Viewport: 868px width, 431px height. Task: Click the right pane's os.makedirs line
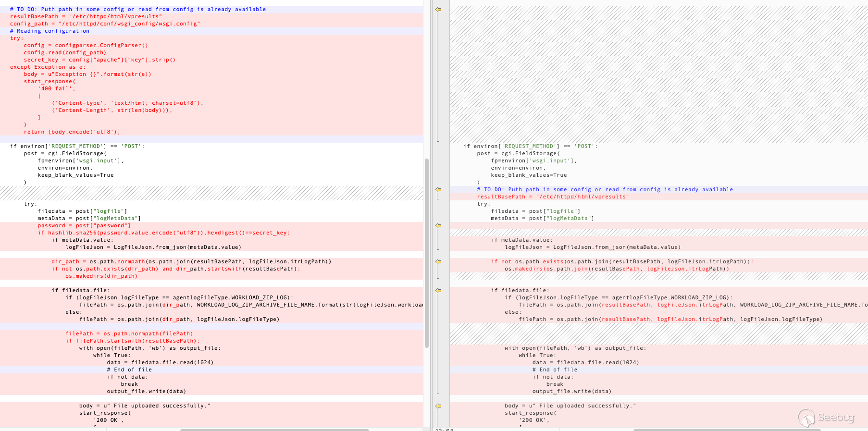[617, 269]
